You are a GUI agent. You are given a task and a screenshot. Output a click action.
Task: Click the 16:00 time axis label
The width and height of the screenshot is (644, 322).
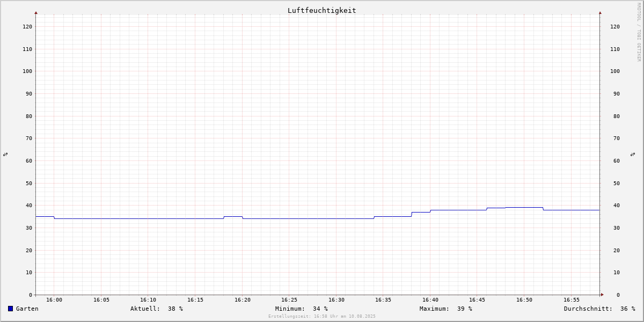coord(54,300)
